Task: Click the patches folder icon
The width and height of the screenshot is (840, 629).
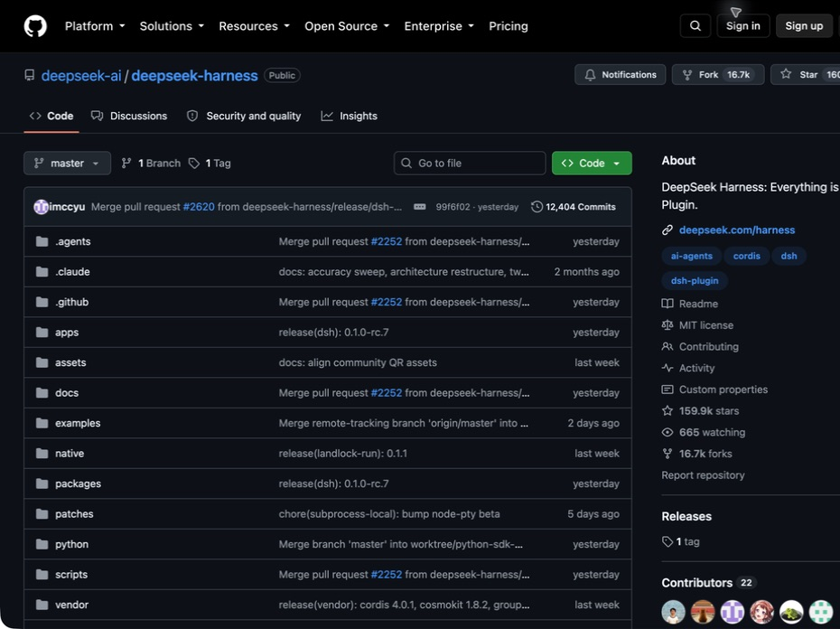Action: [42, 514]
